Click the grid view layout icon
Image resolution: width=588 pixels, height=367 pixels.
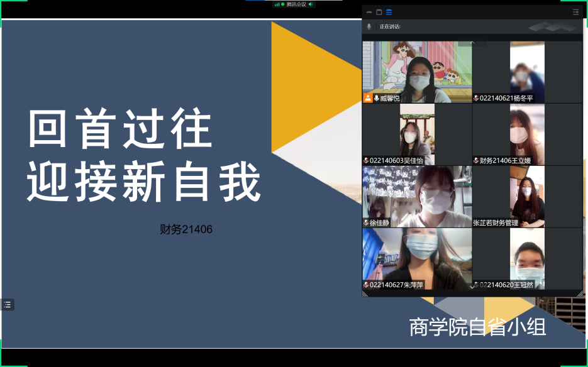[x=389, y=12]
